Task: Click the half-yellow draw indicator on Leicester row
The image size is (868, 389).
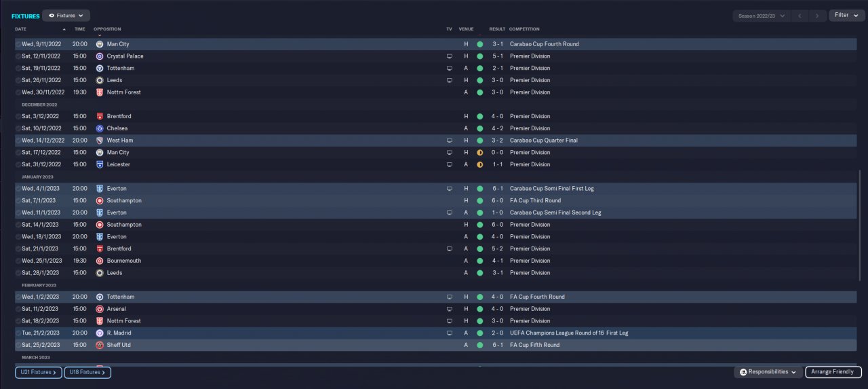Action: point(480,164)
